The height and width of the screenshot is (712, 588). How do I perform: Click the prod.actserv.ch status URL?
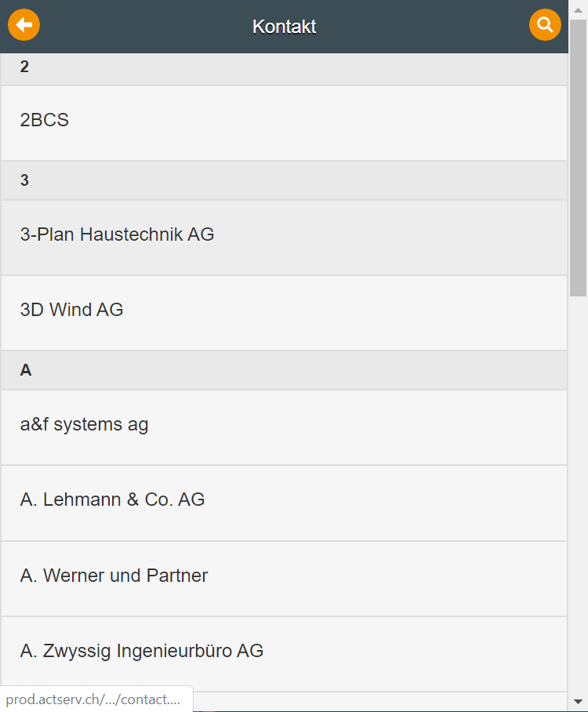point(94,699)
